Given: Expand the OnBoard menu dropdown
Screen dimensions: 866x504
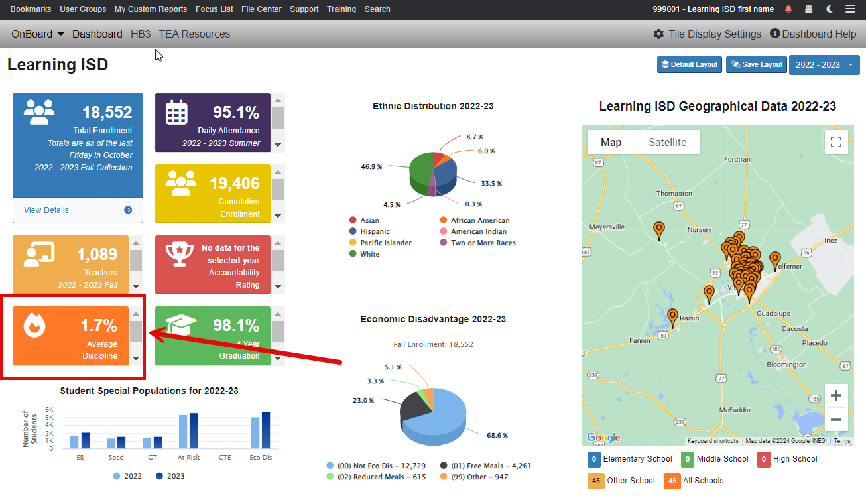Looking at the screenshot, I should pos(37,34).
